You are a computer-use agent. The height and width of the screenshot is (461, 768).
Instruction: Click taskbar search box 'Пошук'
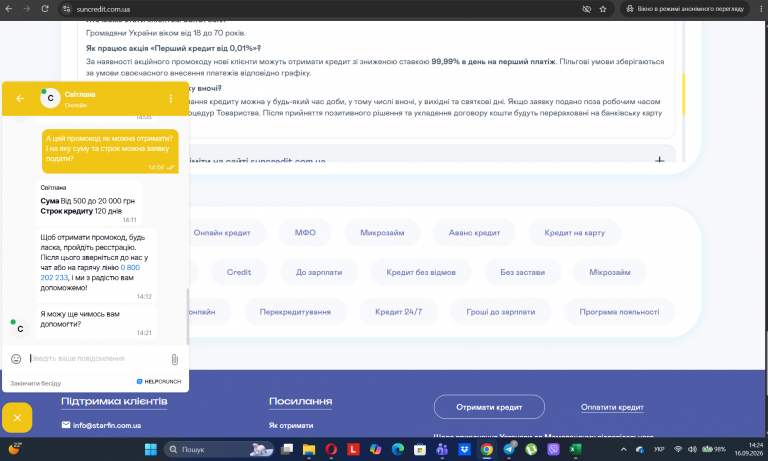point(218,449)
